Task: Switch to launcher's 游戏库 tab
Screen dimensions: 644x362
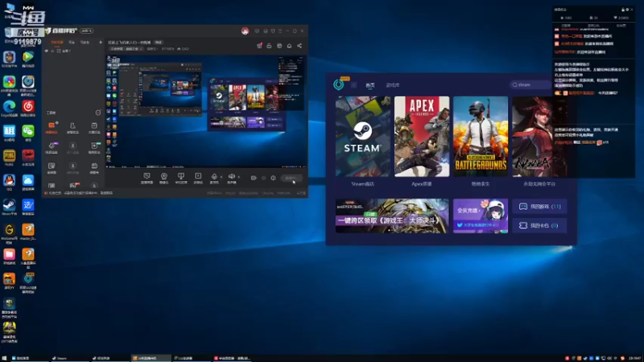Action: (x=393, y=85)
